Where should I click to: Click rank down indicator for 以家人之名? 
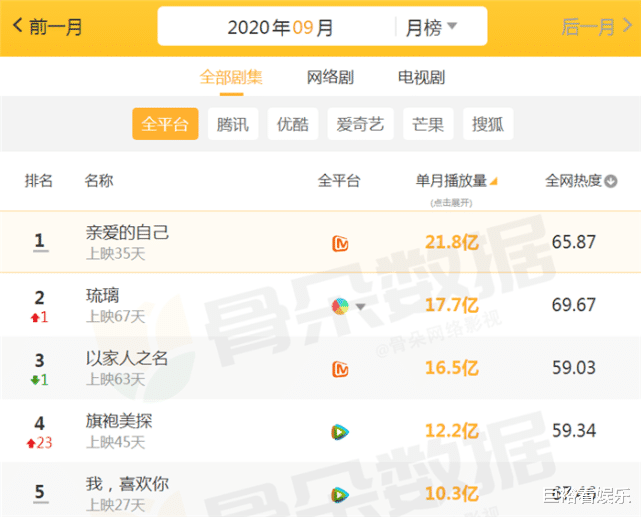point(39,380)
